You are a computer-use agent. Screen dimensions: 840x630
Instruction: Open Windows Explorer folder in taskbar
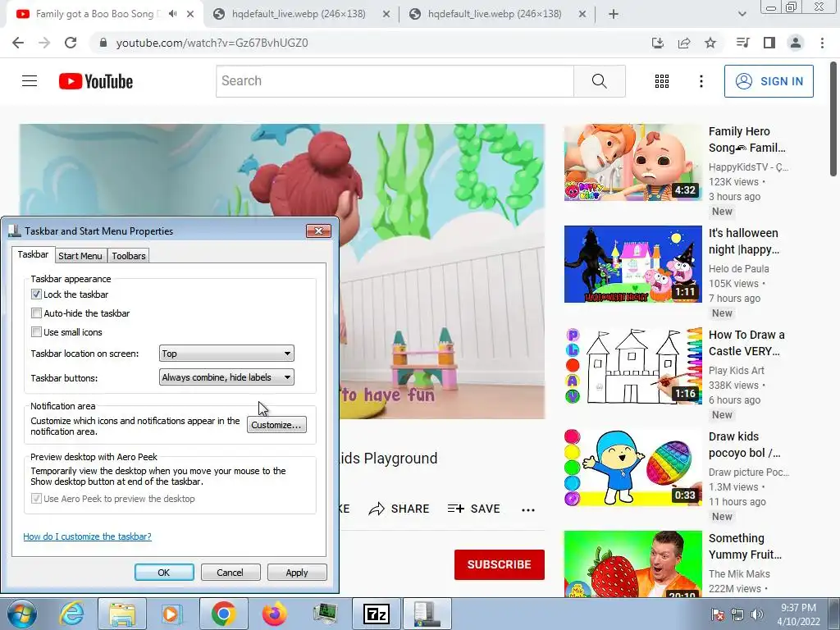coord(122,614)
